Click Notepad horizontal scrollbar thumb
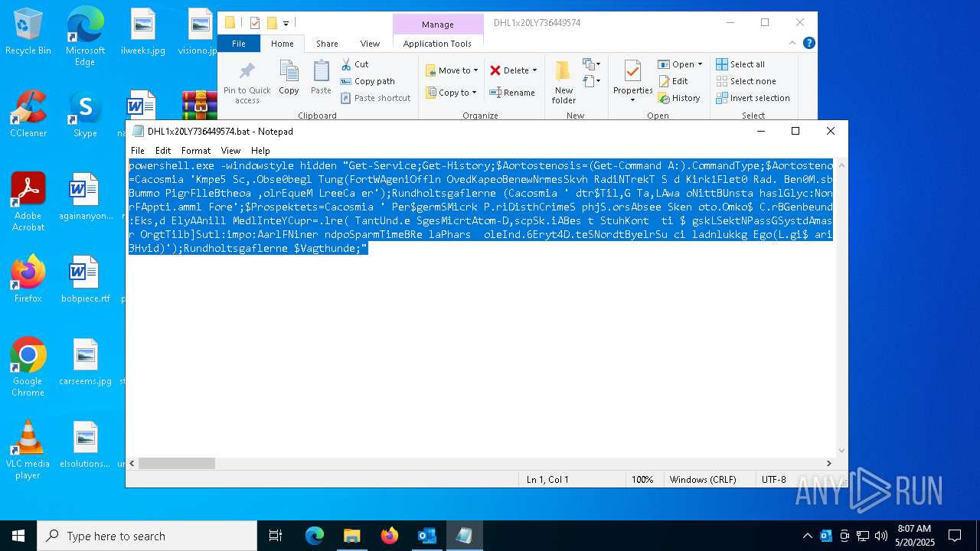This screenshot has width=980, height=551. (177, 463)
